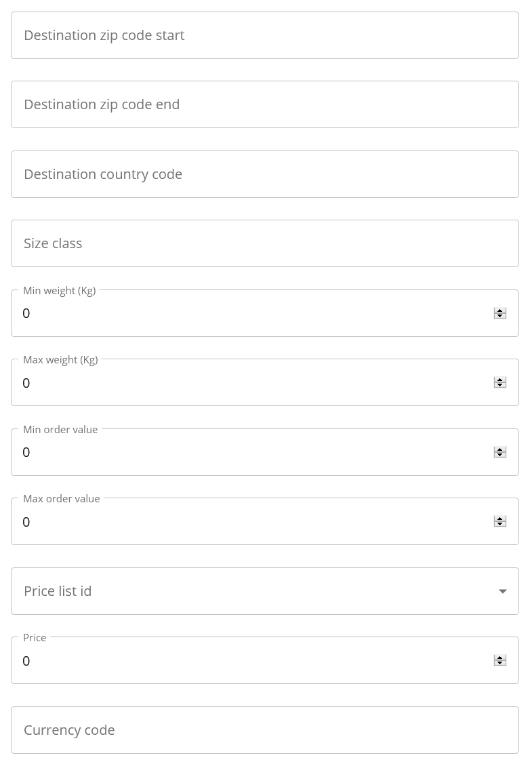The height and width of the screenshot is (766, 532).
Task: Select the Destination country code input
Action: [x=264, y=174]
